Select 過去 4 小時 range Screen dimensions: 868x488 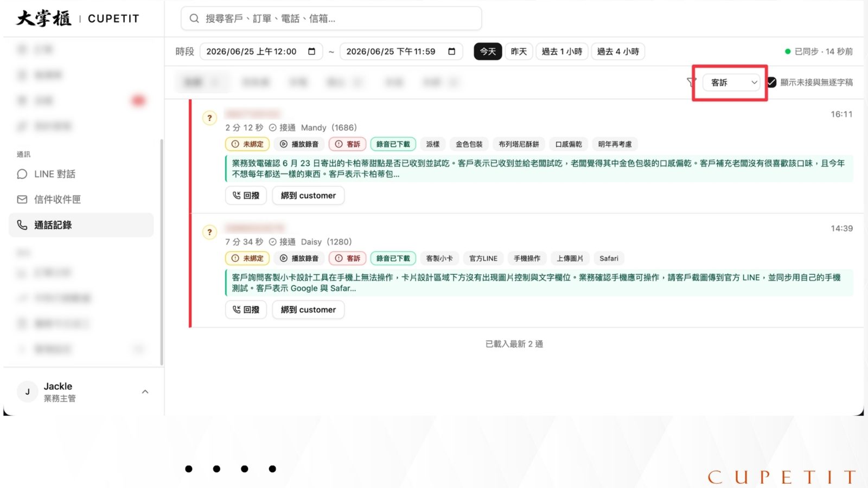(x=618, y=52)
